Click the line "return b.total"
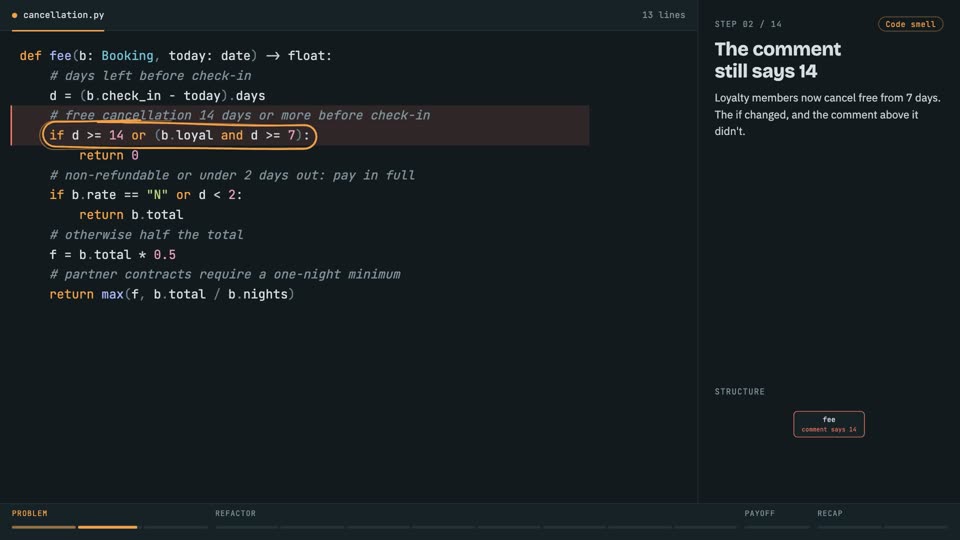The width and height of the screenshot is (960, 540). click(131, 215)
